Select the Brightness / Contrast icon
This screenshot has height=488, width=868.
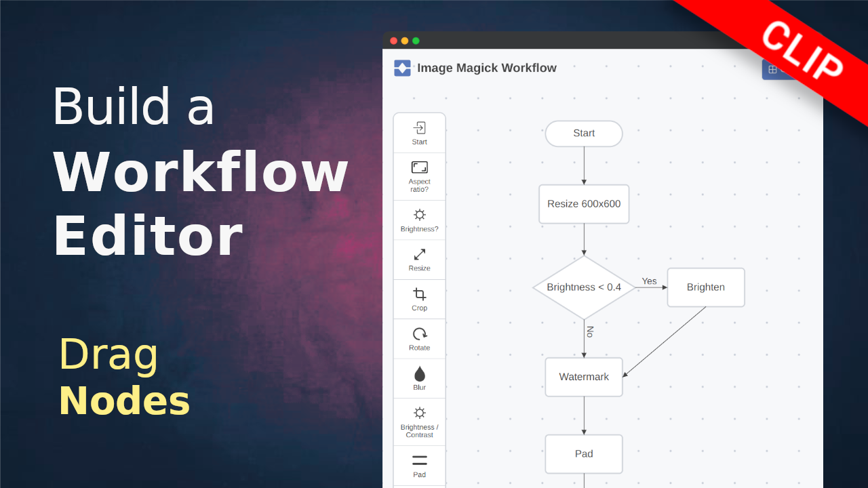pos(419,413)
